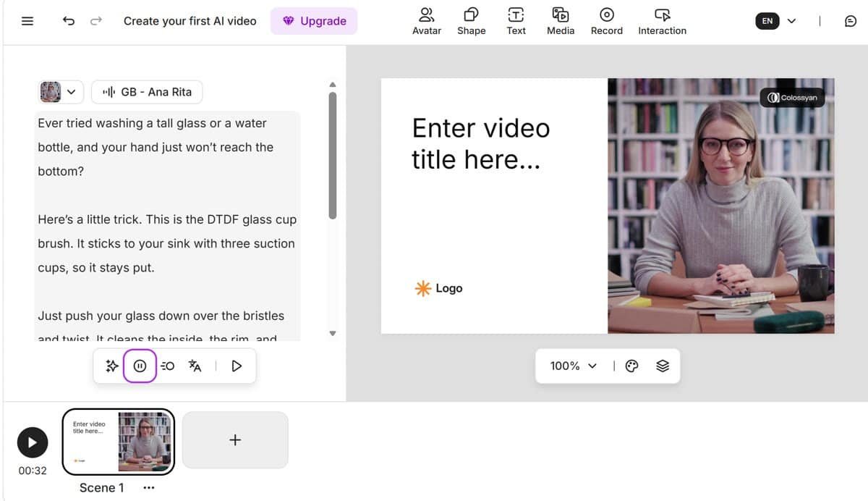This screenshot has width=868, height=501.
Task: Open the pronunciation/phonetic icon
Action: [168, 366]
